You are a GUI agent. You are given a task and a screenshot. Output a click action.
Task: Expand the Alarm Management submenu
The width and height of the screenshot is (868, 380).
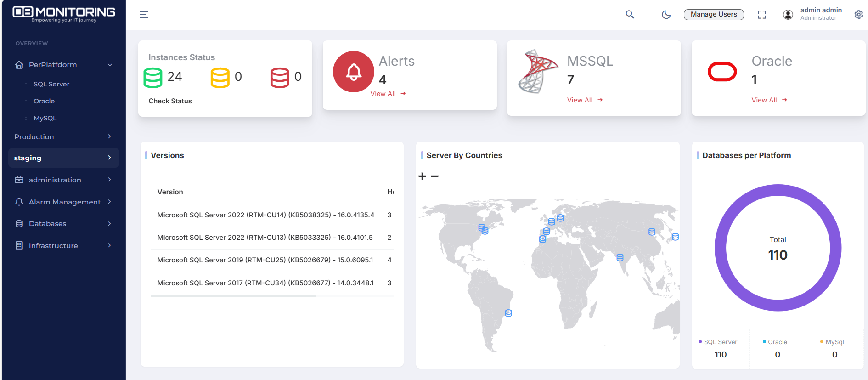(109, 202)
